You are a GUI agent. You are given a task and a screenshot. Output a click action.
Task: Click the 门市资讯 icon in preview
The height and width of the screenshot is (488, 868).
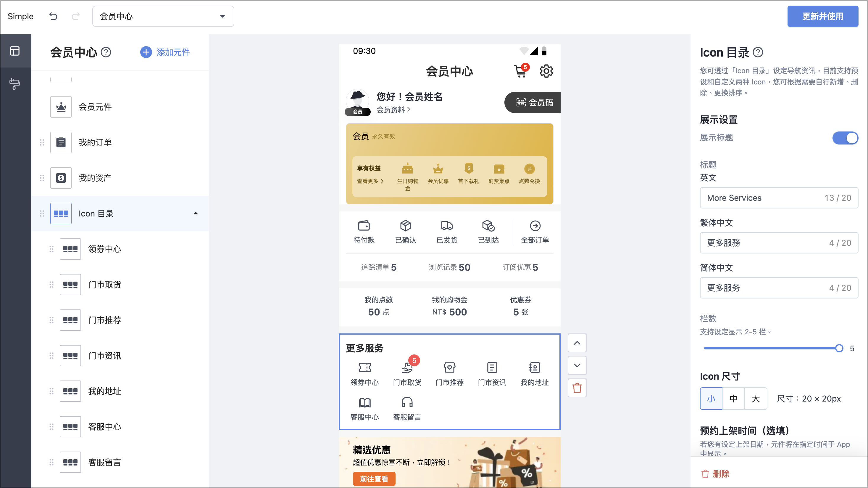[x=492, y=367]
